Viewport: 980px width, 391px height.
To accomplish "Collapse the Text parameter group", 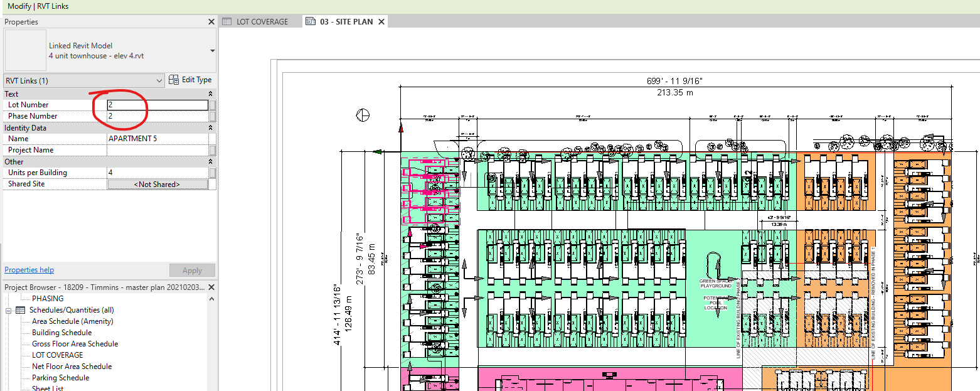I will tap(210, 94).
